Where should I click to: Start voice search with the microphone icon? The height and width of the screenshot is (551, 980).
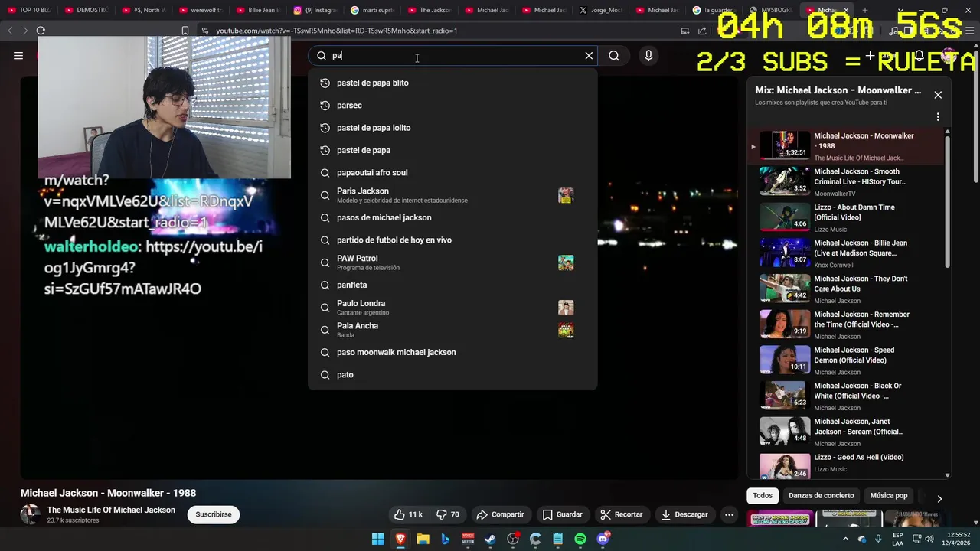click(x=648, y=56)
